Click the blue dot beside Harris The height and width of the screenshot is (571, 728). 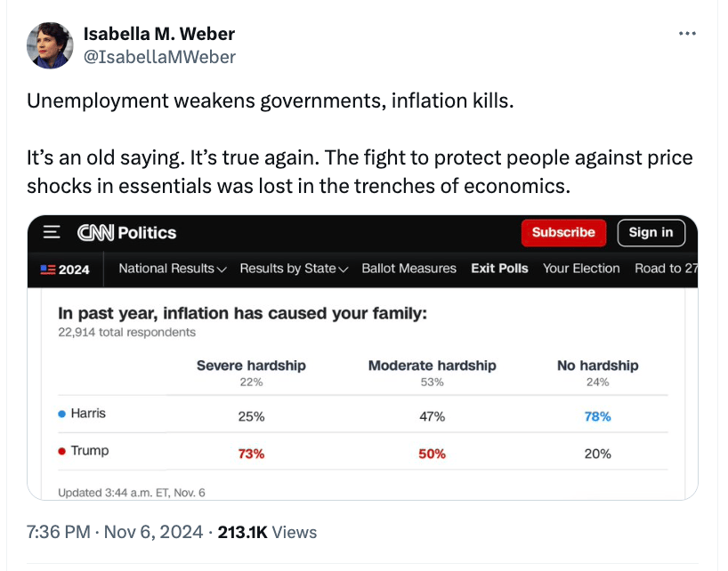[x=61, y=414]
